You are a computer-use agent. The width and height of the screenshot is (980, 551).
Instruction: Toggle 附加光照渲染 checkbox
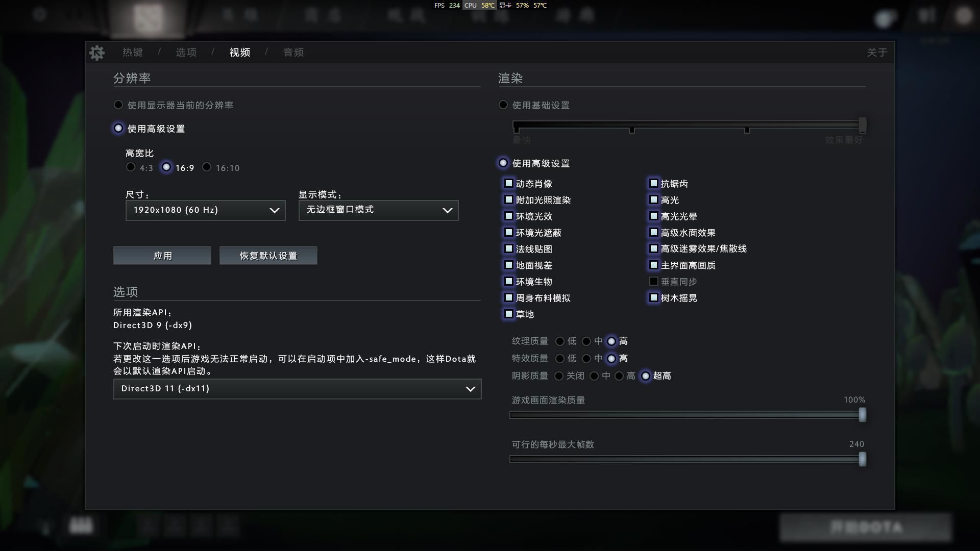(x=509, y=199)
